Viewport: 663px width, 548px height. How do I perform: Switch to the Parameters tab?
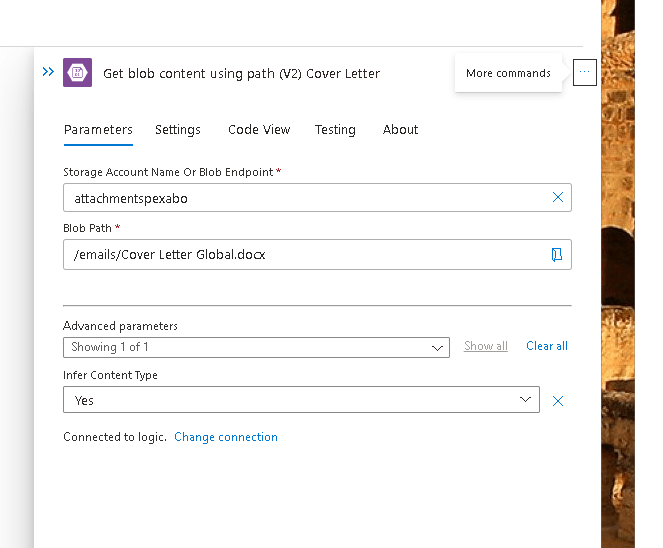pos(98,129)
